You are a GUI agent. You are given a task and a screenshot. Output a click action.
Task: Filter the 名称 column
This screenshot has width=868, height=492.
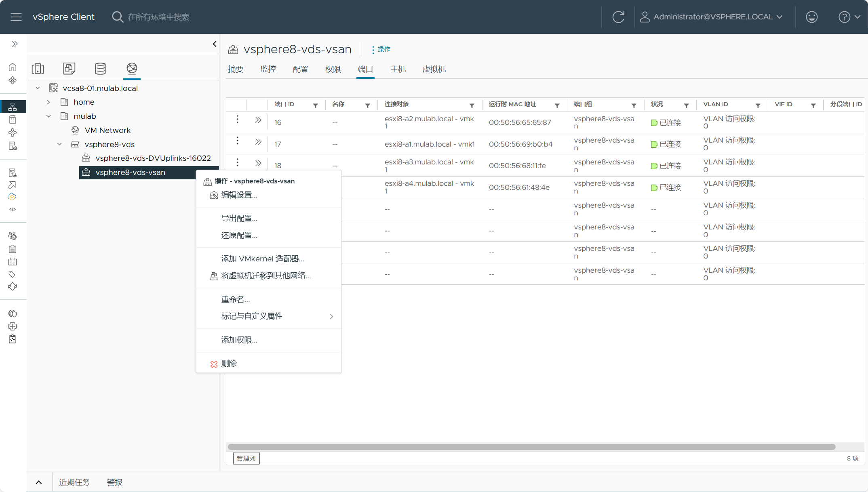(x=367, y=105)
